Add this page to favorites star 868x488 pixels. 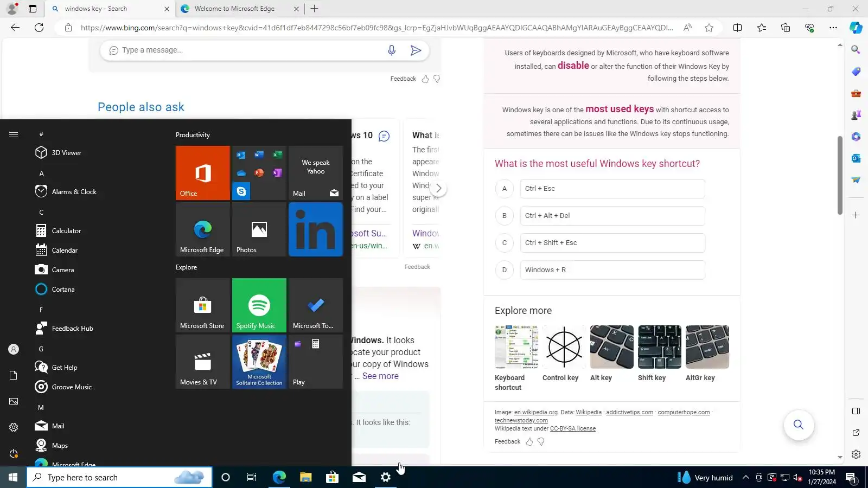point(709,28)
